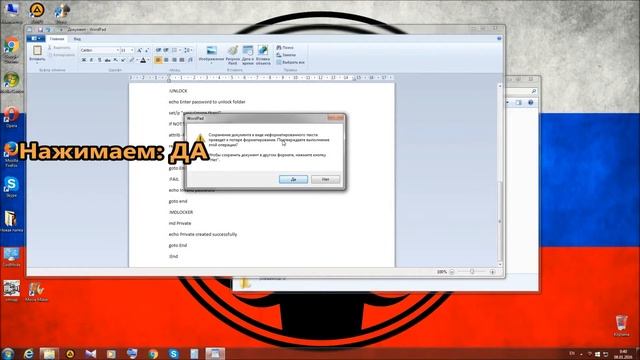Toggle Italic formatting

[91, 60]
